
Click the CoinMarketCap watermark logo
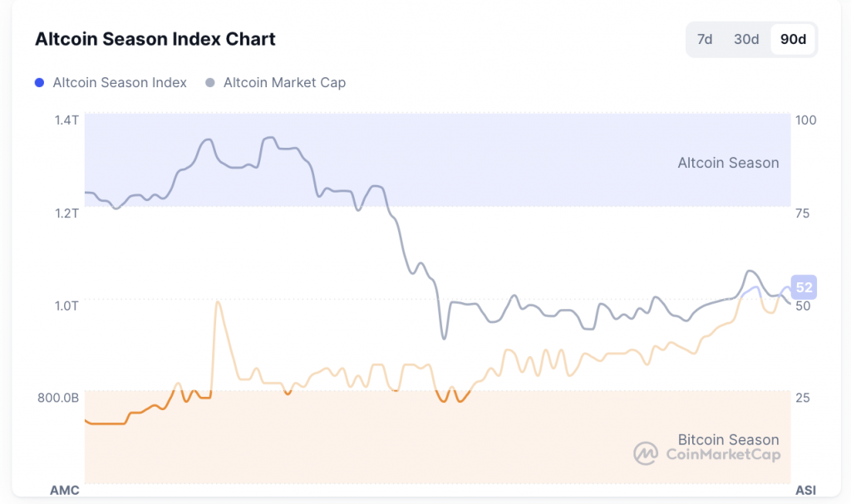click(x=644, y=455)
